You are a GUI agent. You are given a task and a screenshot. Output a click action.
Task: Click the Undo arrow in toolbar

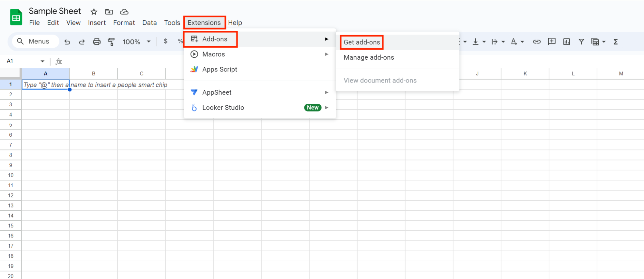[x=67, y=42]
